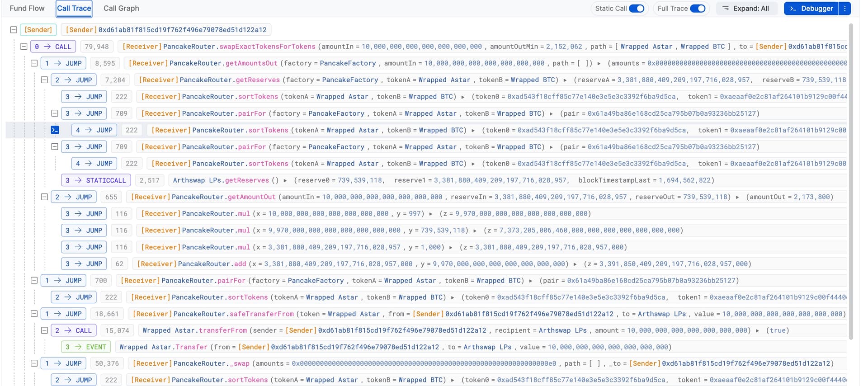
Task: Click the [Sender] tag in top row
Action: [38, 30]
